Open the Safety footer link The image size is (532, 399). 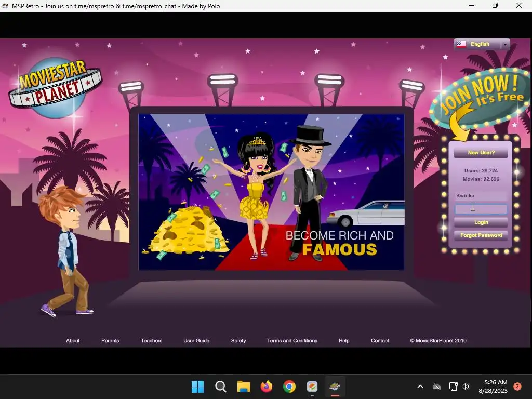coord(238,341)
